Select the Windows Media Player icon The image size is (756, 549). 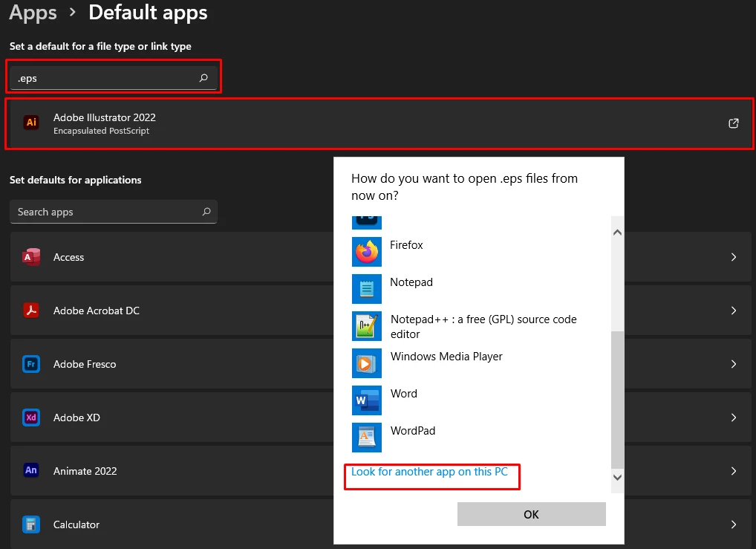click(366, 363)
